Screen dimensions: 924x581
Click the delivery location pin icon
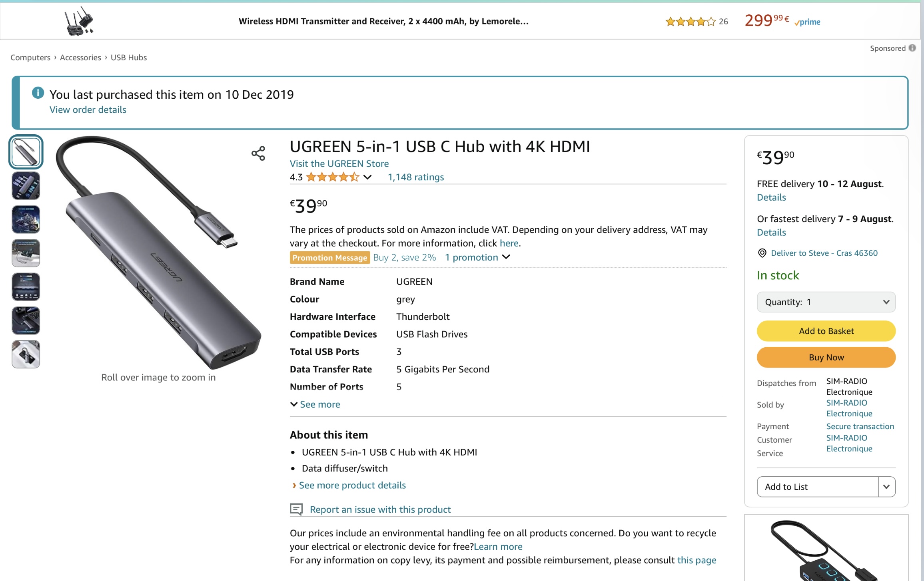tap(762, 253)
